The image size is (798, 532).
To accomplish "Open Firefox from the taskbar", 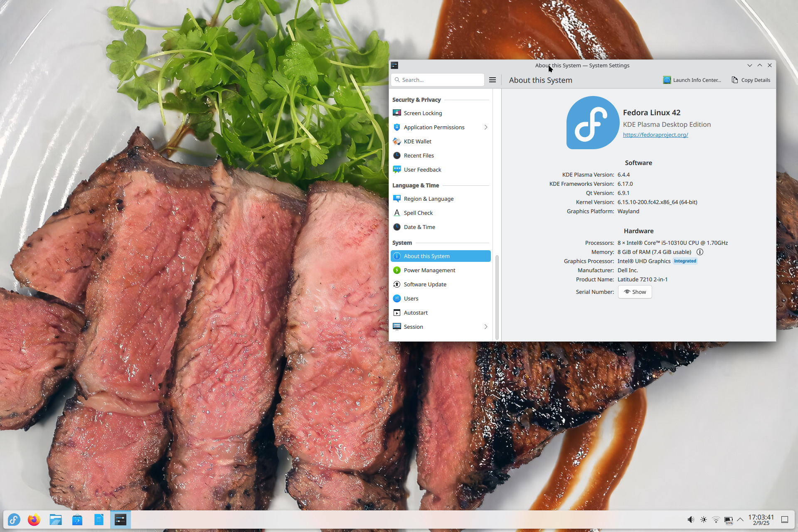I will [34, 520].
